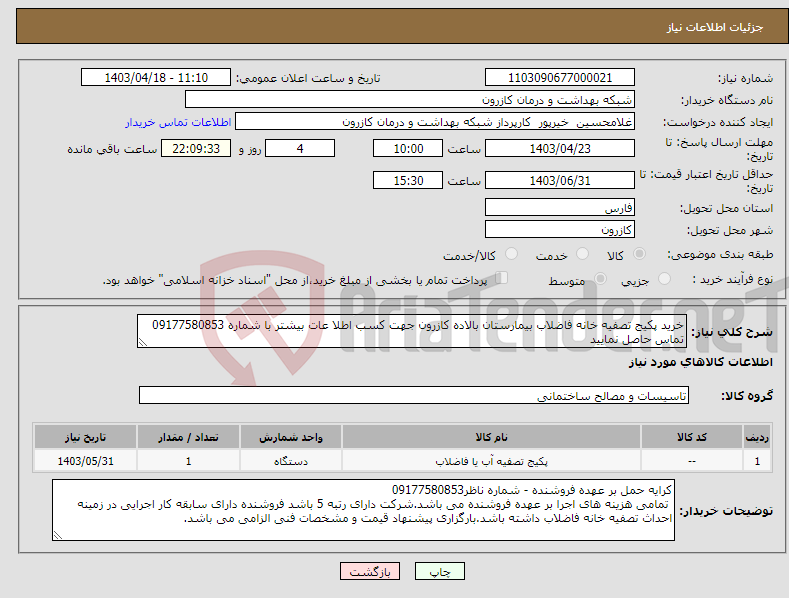Viewport: 789px width, 598px height.
Task: Click the item name پکیج تصفیه آب یا فاضلاب
Action: coord(491,461)
